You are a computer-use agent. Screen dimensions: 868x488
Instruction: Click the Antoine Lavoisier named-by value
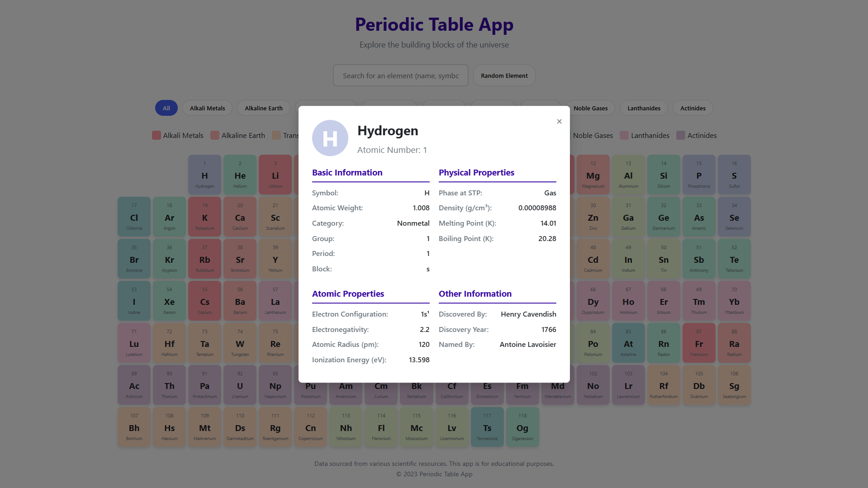(x=528, y=344)
